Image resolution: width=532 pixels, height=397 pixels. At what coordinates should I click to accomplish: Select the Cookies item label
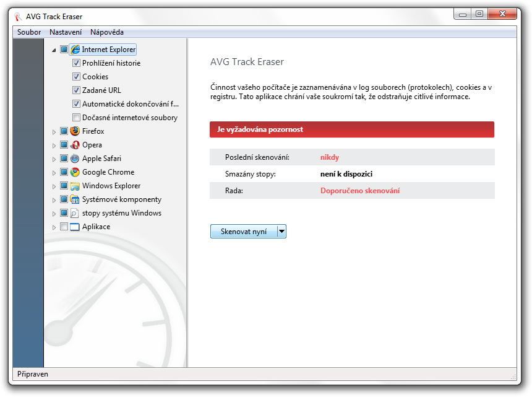click(x=95, y=77)
